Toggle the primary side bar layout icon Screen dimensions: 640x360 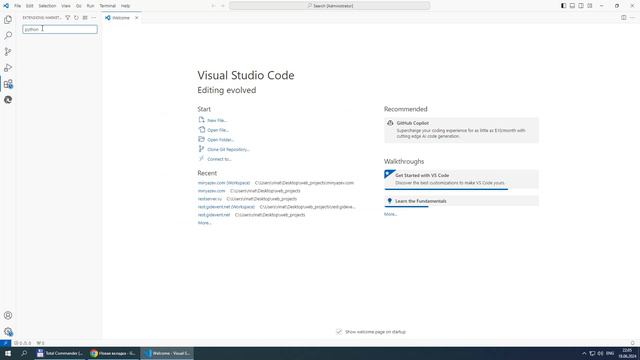tap(564, 6)
